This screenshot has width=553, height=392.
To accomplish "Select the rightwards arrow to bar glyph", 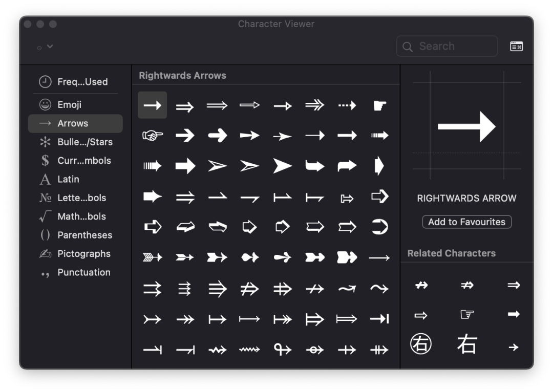I will click(379, 319).
